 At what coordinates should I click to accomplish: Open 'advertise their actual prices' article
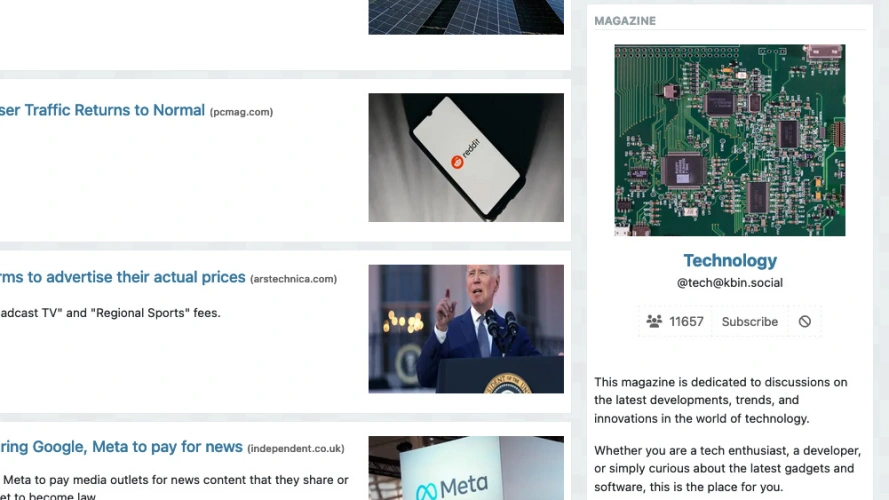point(122,277)
